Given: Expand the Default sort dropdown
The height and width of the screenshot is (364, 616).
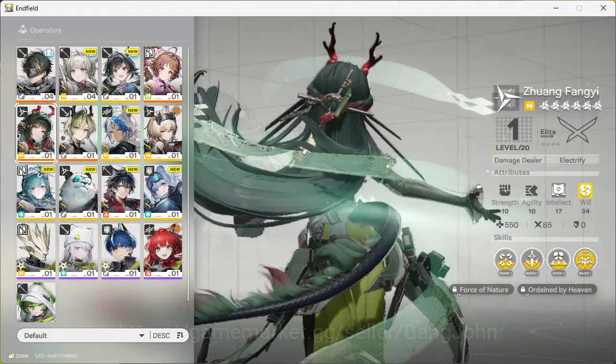Looking at the screenshot, I should 84,335.
